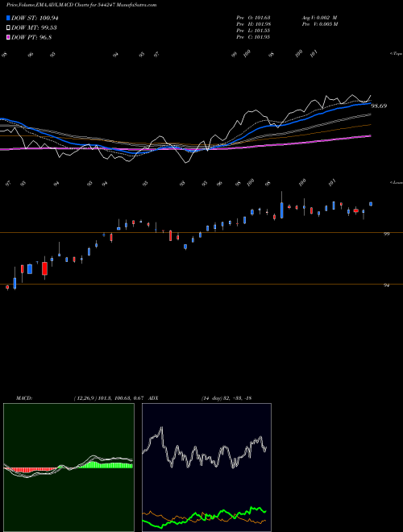This screenshot has width=403, height=532.
Task: Click the 'MACD:' panel label
Action: (24, 398)
